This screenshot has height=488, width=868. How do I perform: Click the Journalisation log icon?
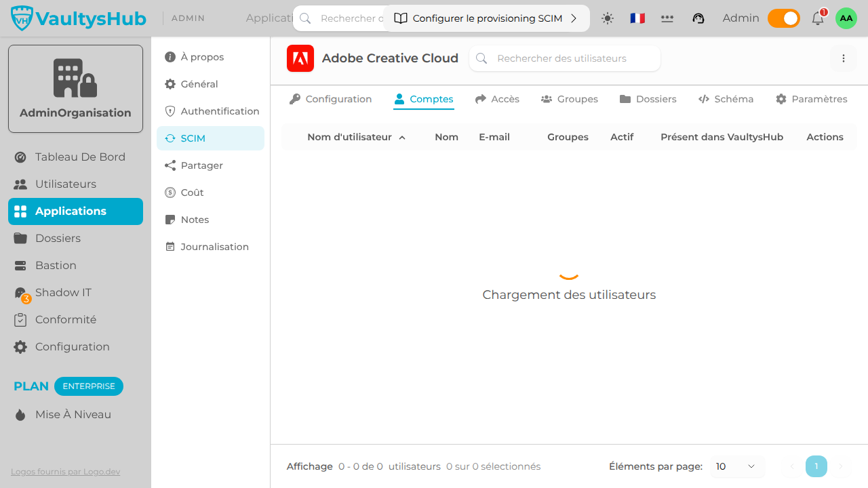tap(170, 247)
